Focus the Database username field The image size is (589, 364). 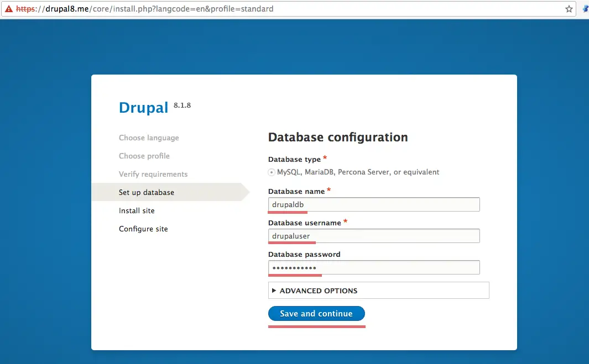coord(374,236)
